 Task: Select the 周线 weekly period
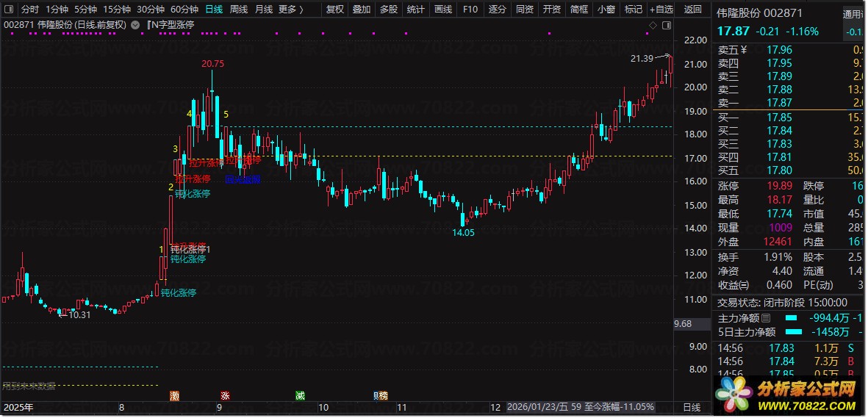pyautogui.click(x=239, y=10)
